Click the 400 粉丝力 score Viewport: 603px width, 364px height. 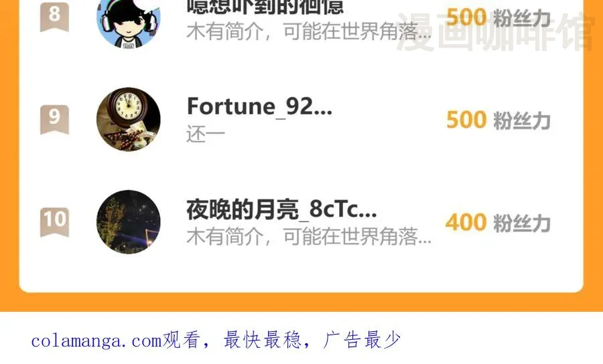point(498,222)
